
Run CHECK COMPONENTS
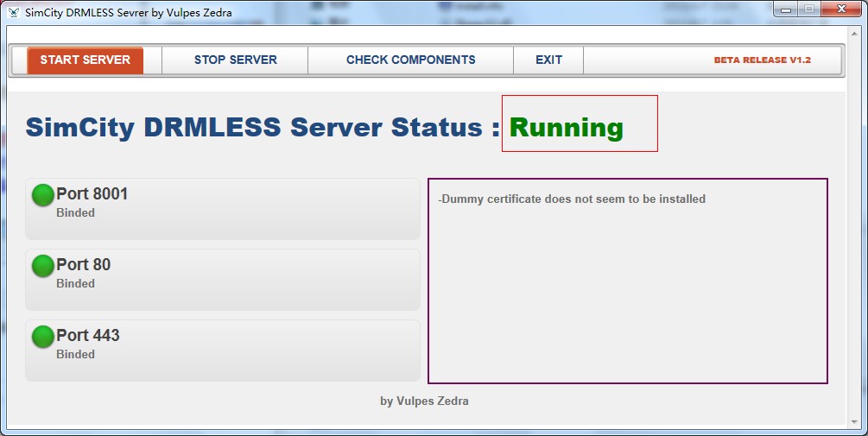pyautogui.click(x=411, y=60)
